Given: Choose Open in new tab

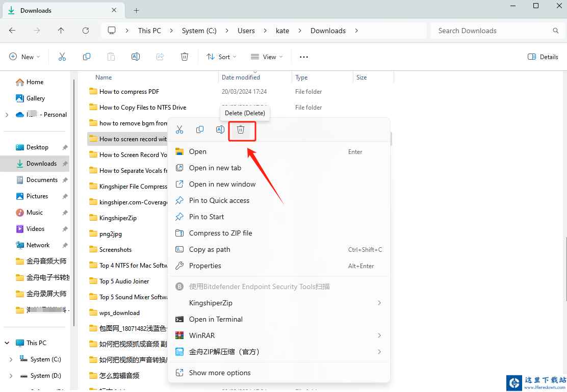Looking at the screenshot, I should tap(279, 168).
